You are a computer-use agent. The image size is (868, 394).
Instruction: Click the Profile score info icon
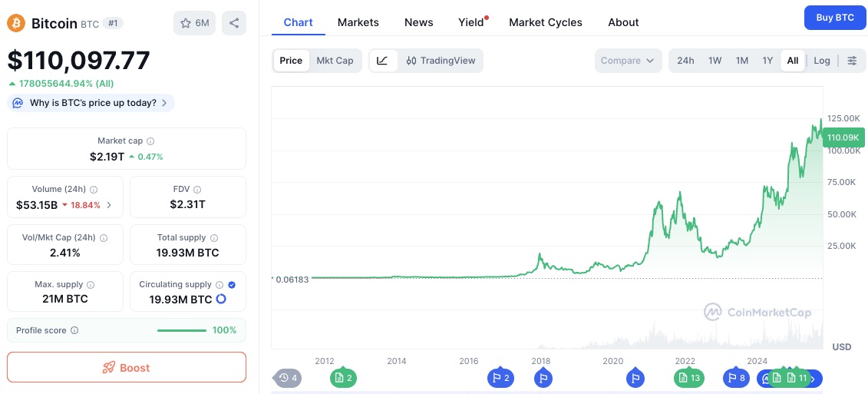point(74,330)
